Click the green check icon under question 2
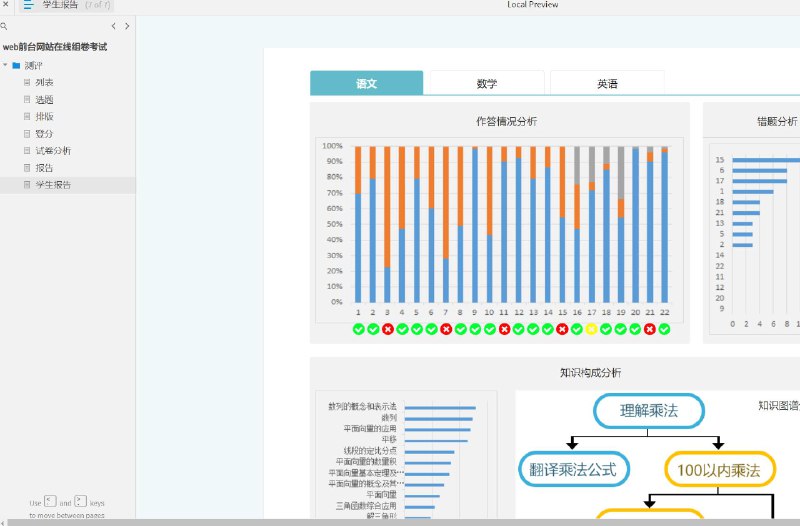Viewport: 800px width, 526px height. (x=373, y=330)
